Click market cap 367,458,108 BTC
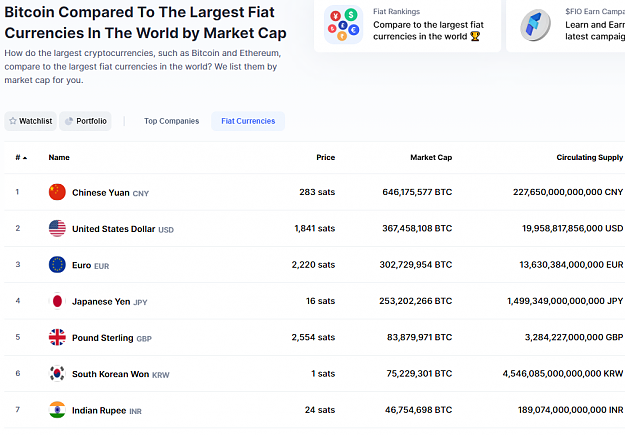The height and width of the screenshot is (435, 625). (x=417, y=228)
